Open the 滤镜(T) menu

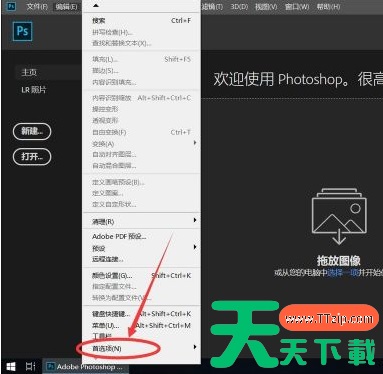212,6
